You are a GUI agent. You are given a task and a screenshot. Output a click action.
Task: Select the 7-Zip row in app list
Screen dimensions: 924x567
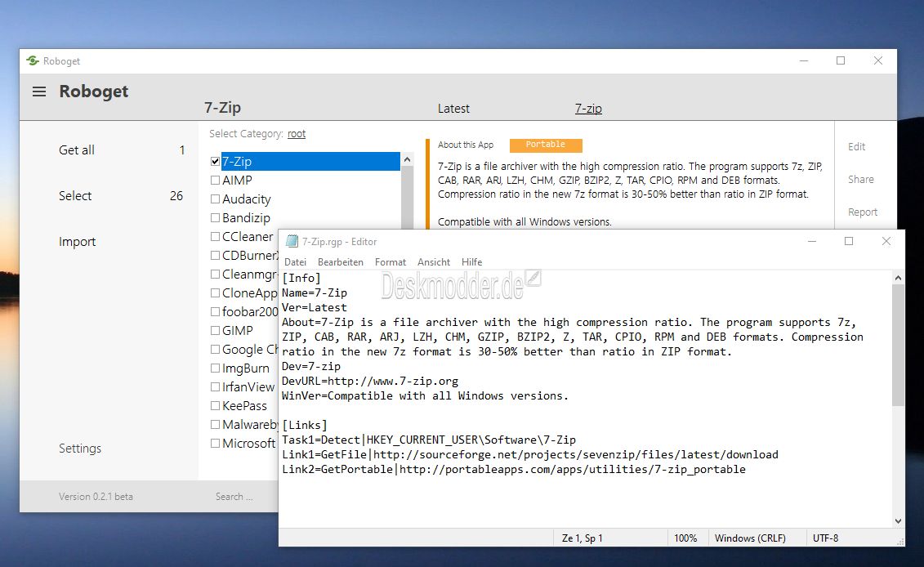(x=310, y=162)
